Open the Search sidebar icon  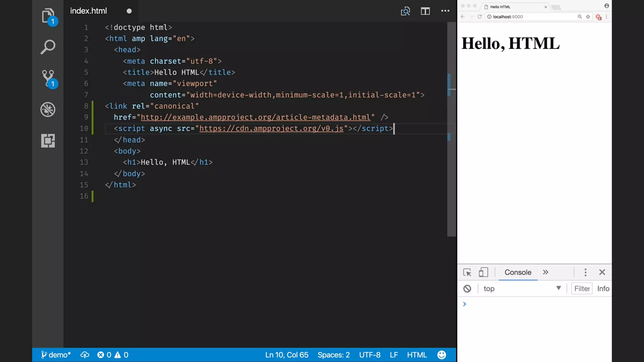click(48, 47)
